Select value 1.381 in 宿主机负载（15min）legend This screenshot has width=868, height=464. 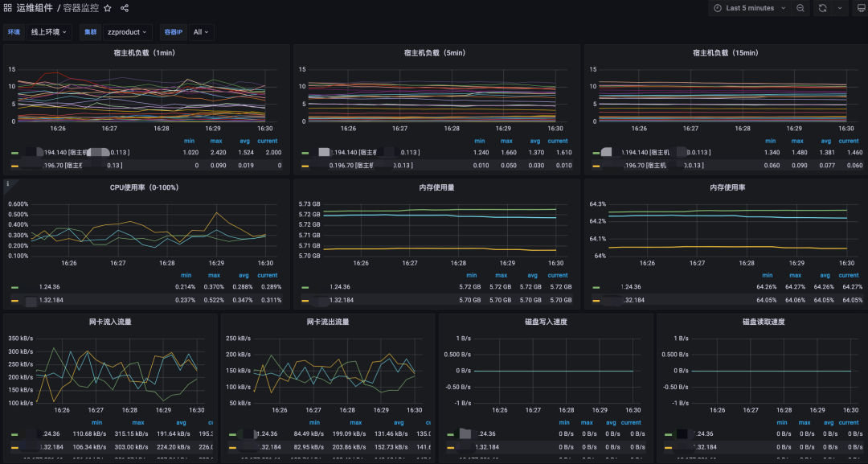[x=826, y=152]
